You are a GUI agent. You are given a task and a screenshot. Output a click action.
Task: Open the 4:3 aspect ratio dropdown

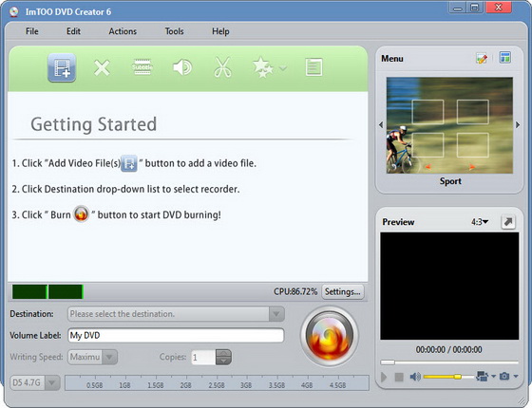(x=480, y=222)
